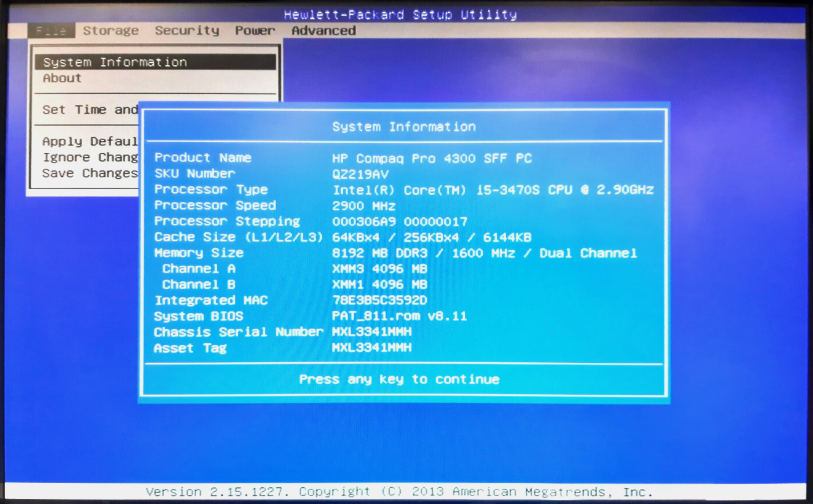Select the "Chassis Serial Number" label

238,332
